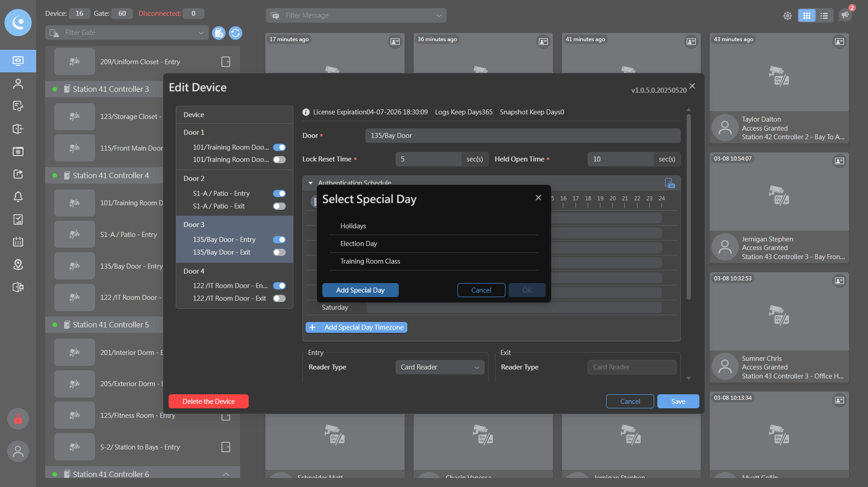
Task: Select the Training Room Class entry
Action: (x=370, y=261)
